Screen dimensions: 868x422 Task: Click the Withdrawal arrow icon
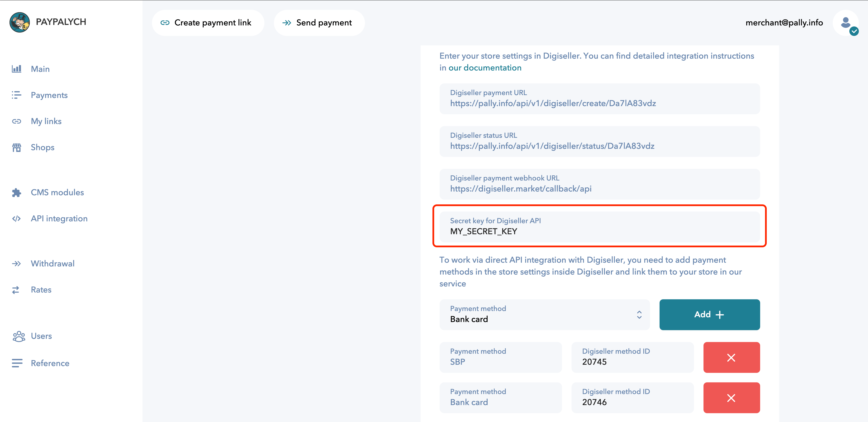pos(17,263)
